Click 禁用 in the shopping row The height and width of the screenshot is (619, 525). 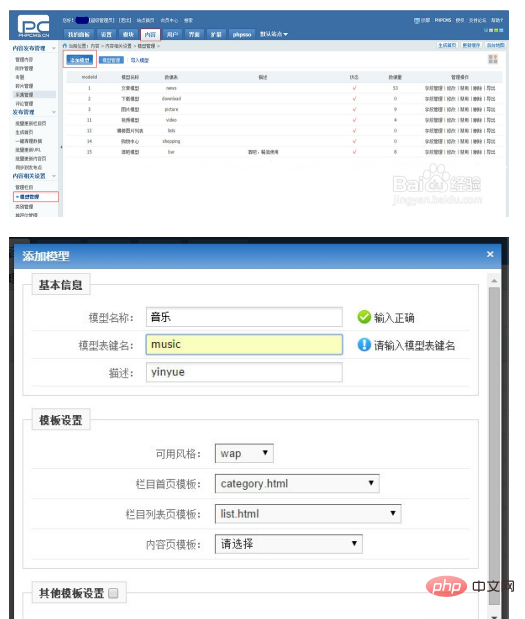click(x=464, y=141)
